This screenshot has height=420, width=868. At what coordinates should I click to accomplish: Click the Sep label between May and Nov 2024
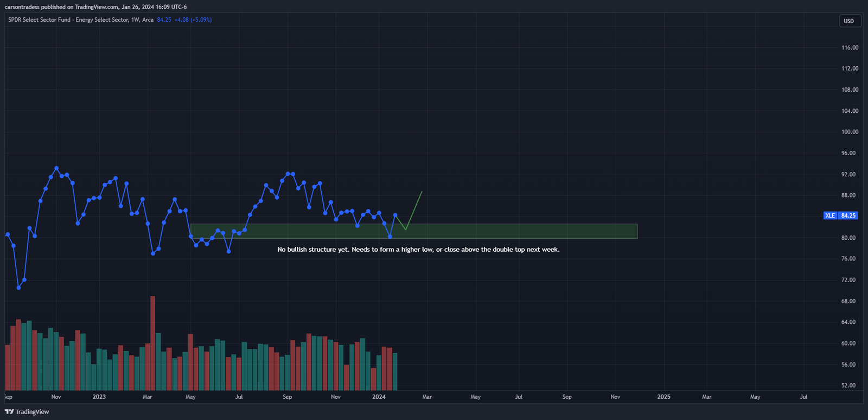click(567, 397)
